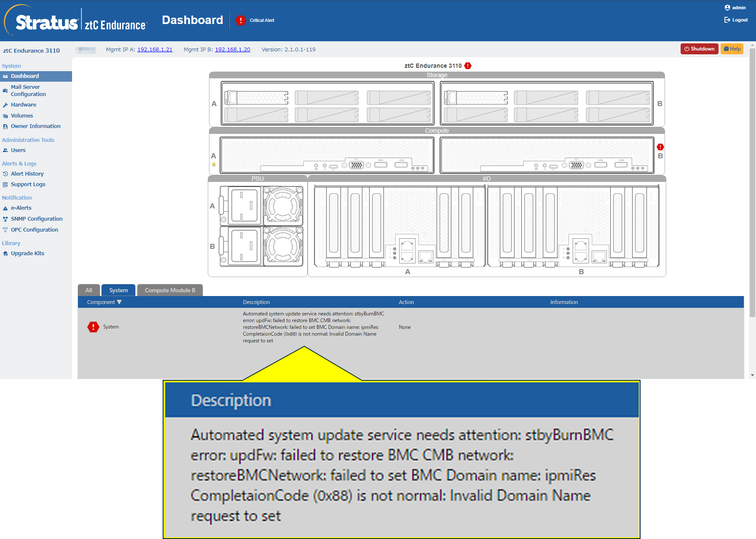Click the red System alert icon in table
This screenshot has height=539, width=756.
(93, 327)
